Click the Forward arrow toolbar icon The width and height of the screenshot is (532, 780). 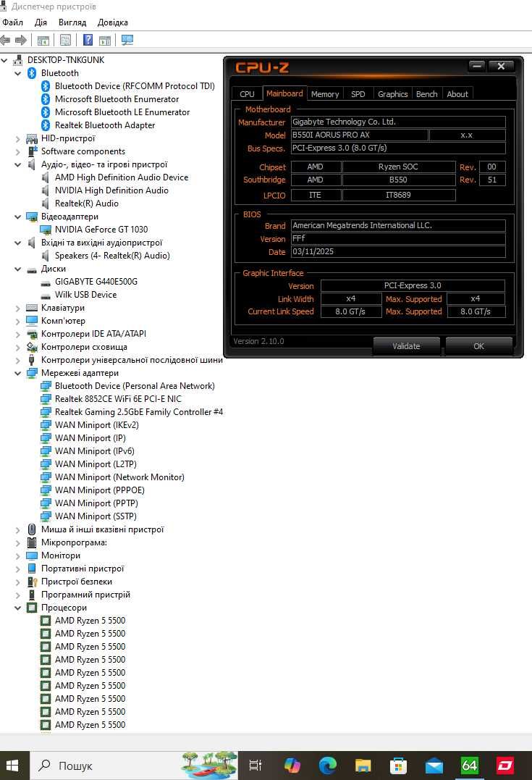21,40
